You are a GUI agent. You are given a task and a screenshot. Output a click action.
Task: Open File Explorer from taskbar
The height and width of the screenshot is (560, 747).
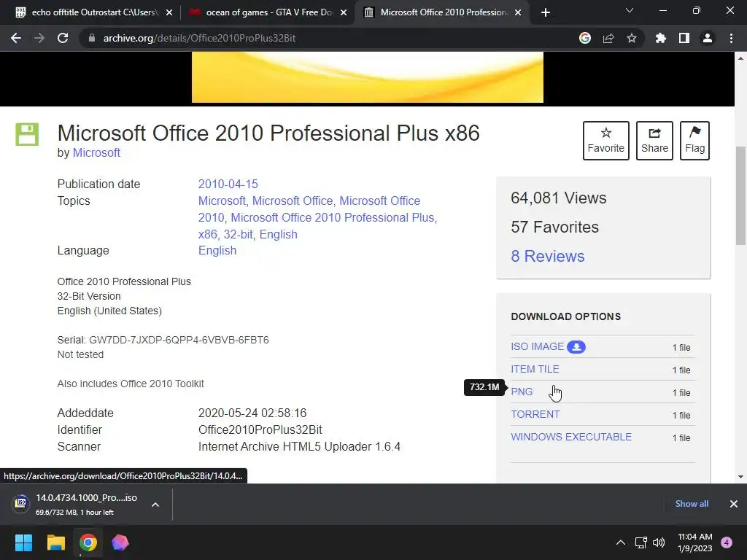(55, 542)
